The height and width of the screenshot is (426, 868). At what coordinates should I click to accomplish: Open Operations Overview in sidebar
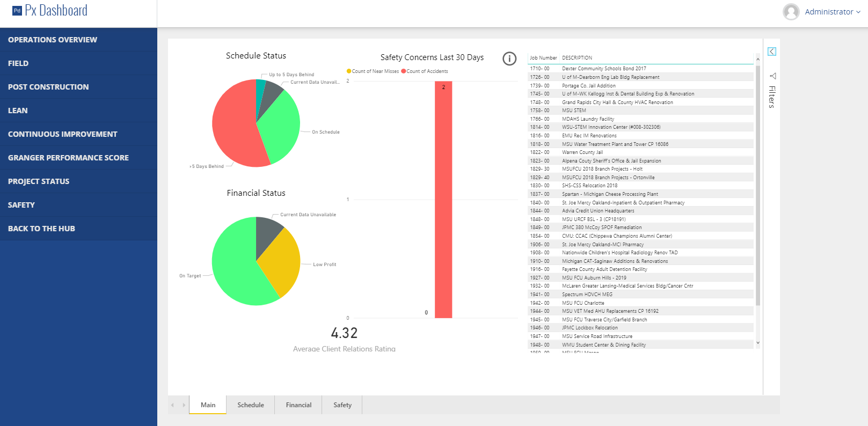tap(78, 40)
